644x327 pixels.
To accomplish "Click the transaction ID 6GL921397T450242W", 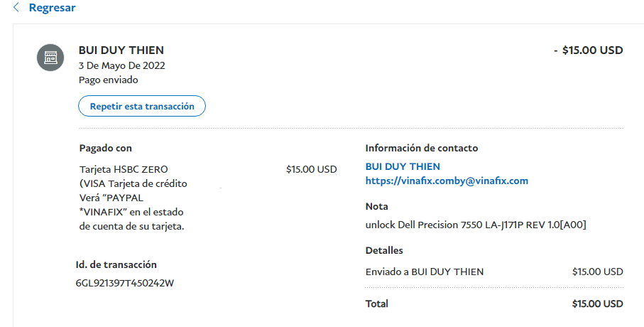I will (125, 283).
